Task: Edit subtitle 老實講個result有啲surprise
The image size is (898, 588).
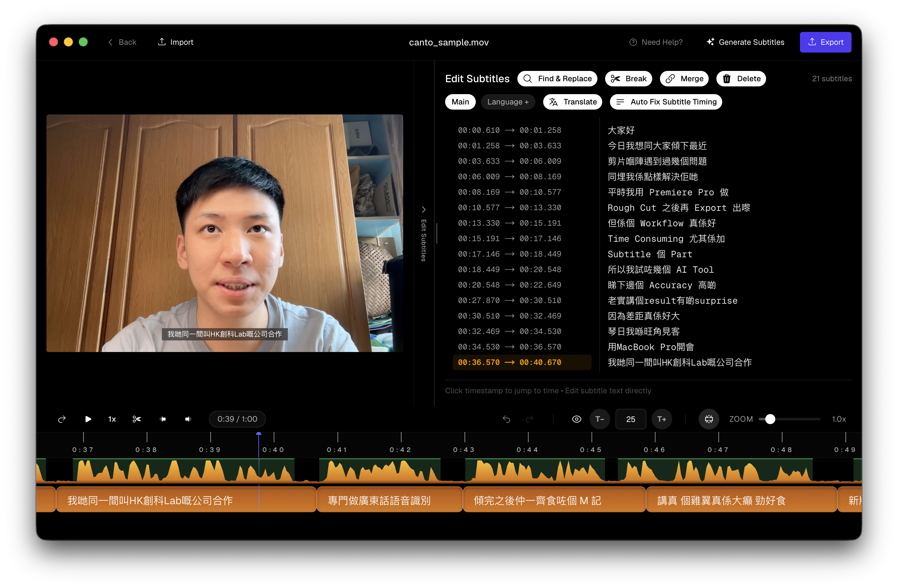Action: [x=672, y=300]
